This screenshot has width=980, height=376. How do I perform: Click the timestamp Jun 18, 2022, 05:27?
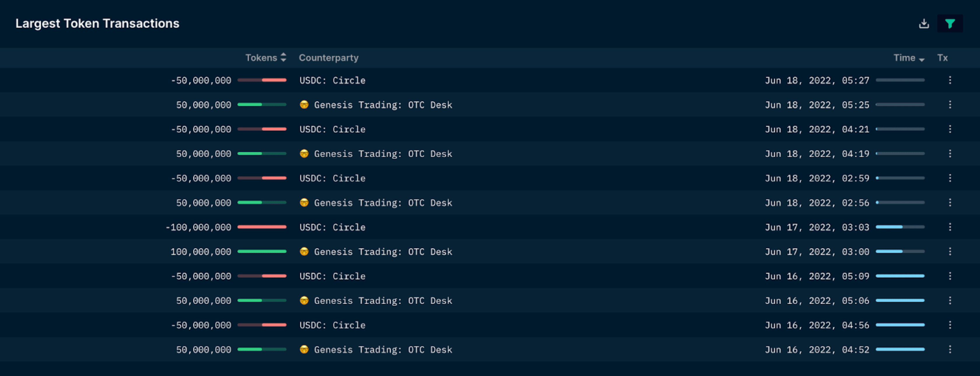pyautogui.click(x=817, y=80)
